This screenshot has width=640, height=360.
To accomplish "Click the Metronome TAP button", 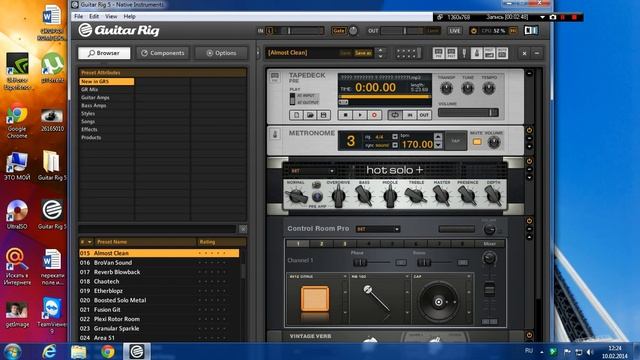I will click(456, 141).
